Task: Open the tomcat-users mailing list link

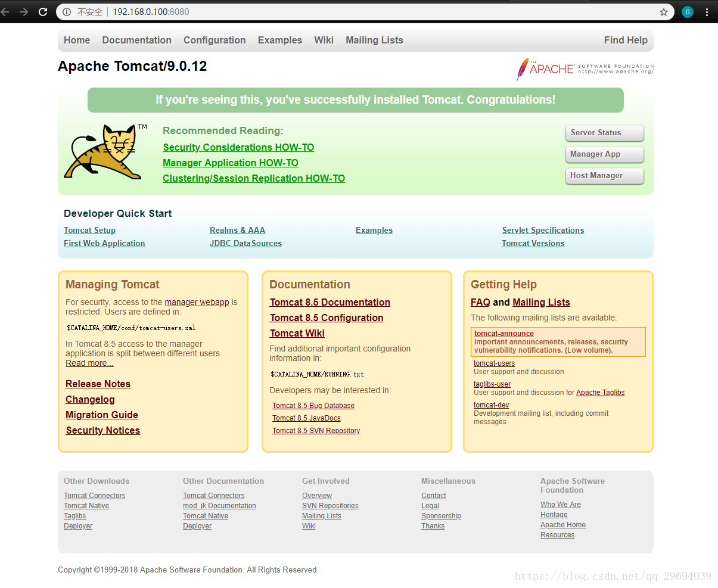Action: (494, 363)
